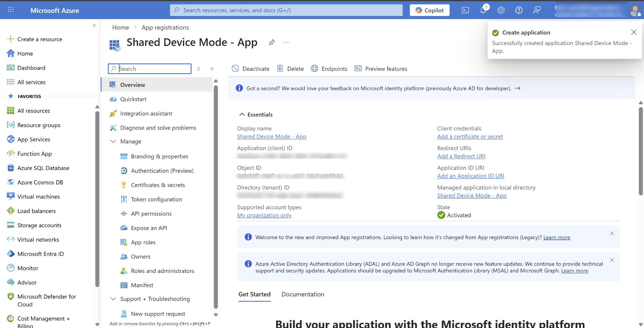This screenshot has width=644, height=328.
Task: Select API permissions in Manage menu
Action: [151, 214]
